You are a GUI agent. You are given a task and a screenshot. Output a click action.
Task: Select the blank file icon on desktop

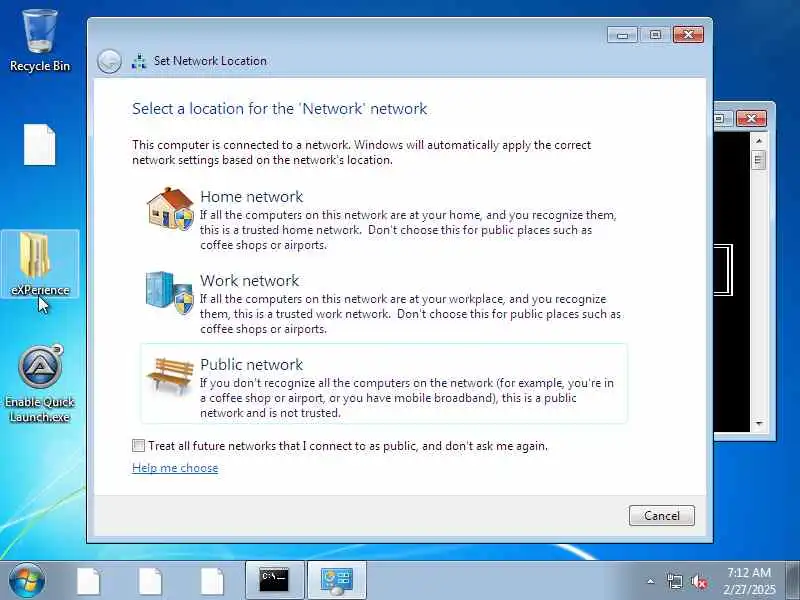point(40,145)
